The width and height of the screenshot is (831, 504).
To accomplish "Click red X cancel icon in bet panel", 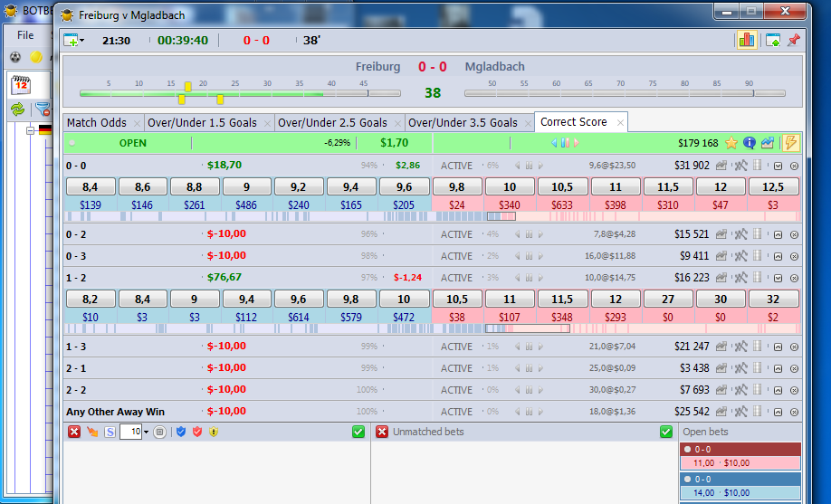I will [74, 432].
